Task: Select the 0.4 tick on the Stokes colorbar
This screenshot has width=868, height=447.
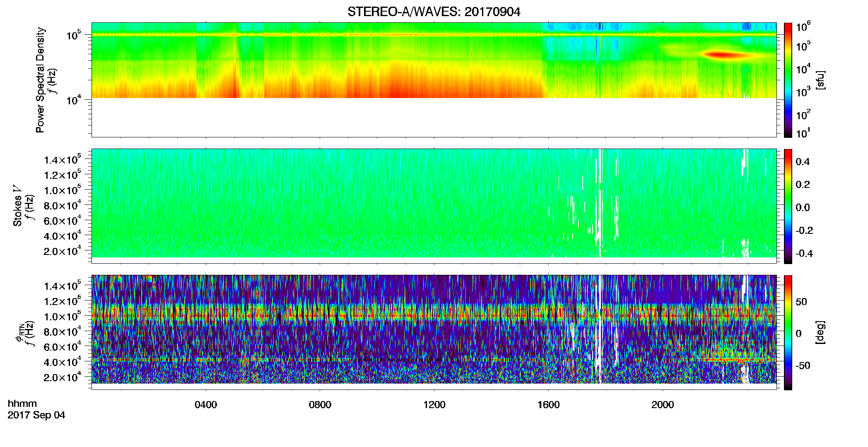Action: click(x=803, y=162)
